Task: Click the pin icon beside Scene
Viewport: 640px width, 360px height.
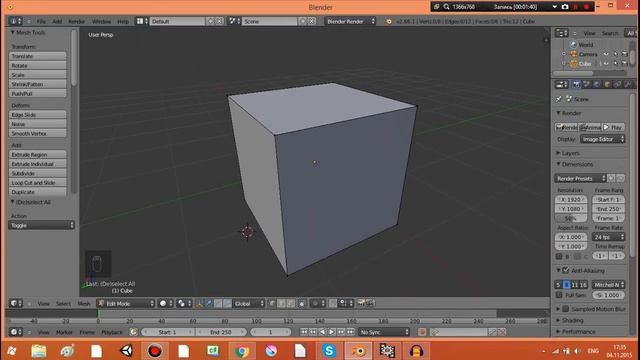Action: 559,99
